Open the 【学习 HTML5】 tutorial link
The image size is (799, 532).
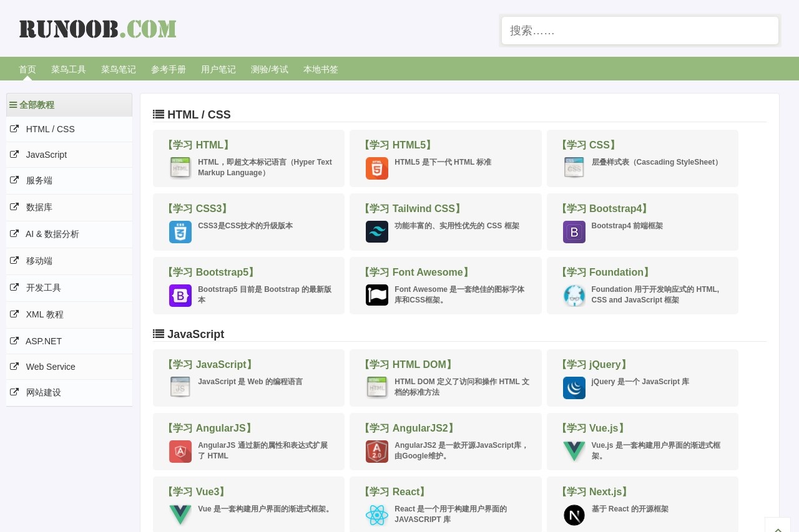pos(398,145)
